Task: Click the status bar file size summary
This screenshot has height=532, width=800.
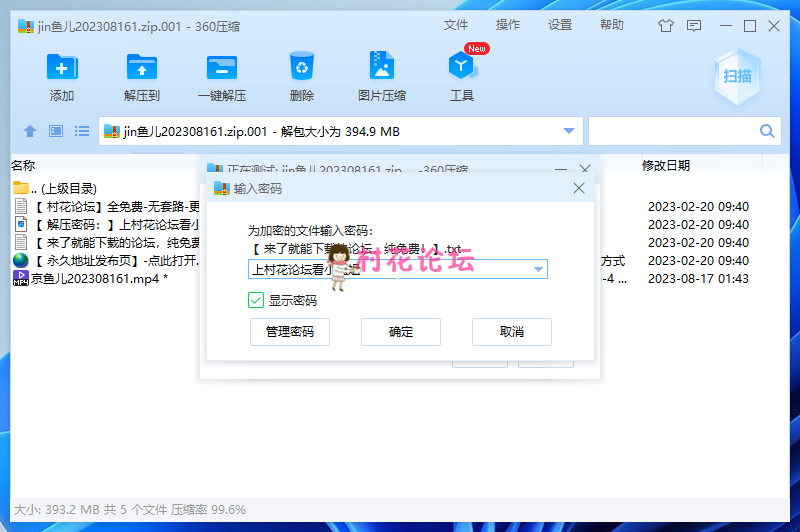Action: point(130,509)
